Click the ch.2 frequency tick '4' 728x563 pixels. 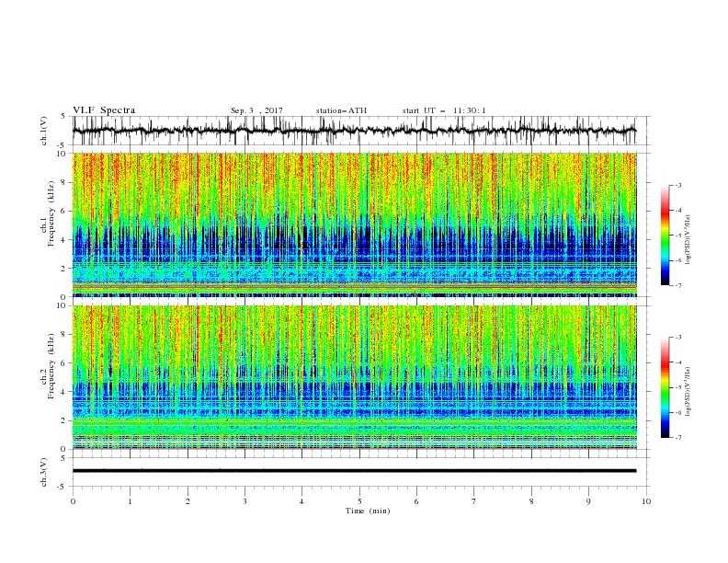[64, 392]
